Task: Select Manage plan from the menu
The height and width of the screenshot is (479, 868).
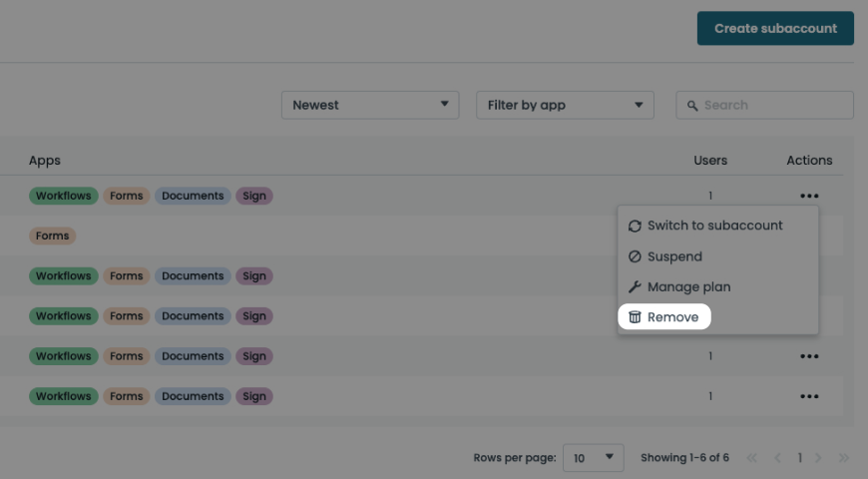Action: pos(688,287)
